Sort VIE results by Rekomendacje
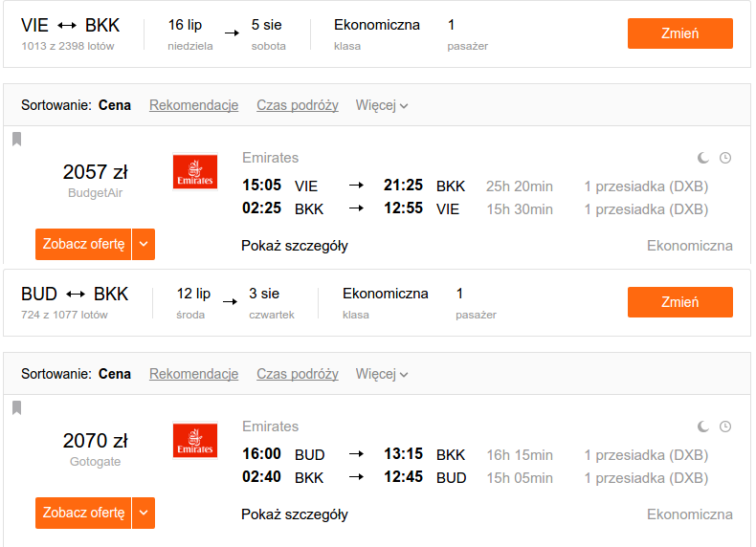This screenshot has width=756, height=547. (x=194, y=105)
